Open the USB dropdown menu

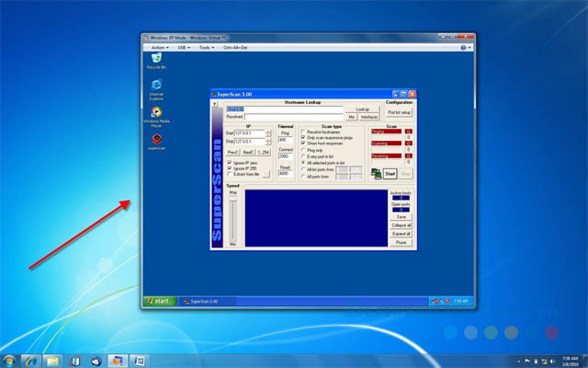(x=184, y=48)
